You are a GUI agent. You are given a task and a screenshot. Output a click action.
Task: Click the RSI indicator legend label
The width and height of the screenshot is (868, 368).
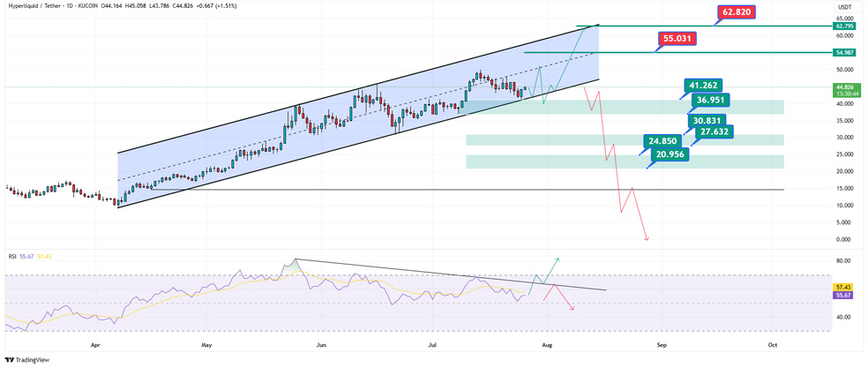[11, 256]
